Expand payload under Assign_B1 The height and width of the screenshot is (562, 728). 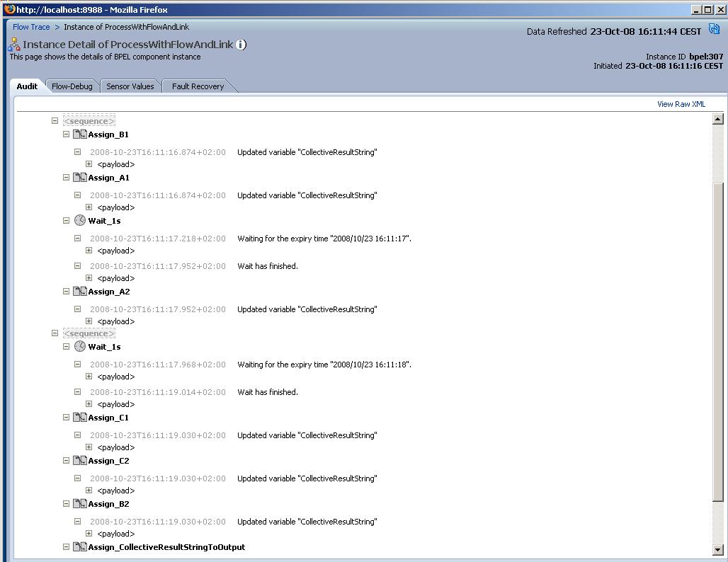(89, 164)
